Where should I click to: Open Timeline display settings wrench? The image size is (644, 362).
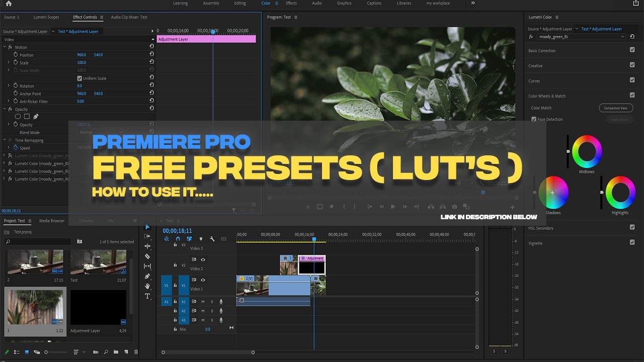point(212,239)
